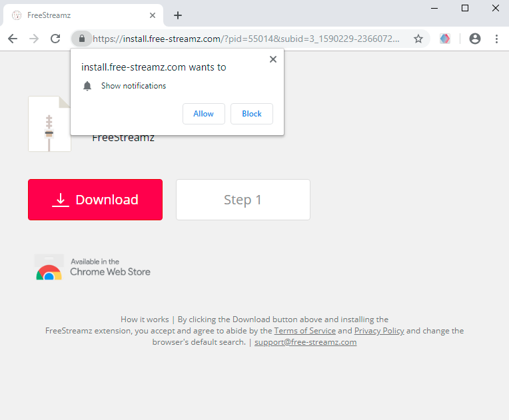Click the How it works link
Screen dimensions: 509x420
coord(145,319)
